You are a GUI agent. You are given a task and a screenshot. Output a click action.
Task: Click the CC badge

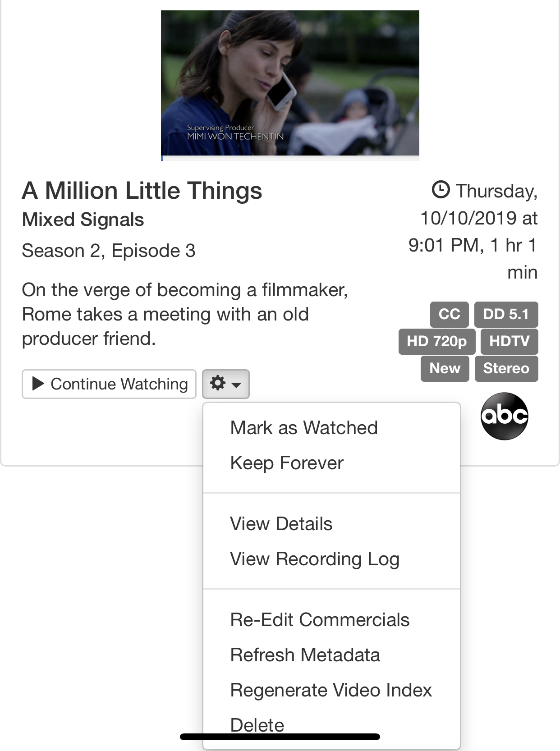point(449,314)
